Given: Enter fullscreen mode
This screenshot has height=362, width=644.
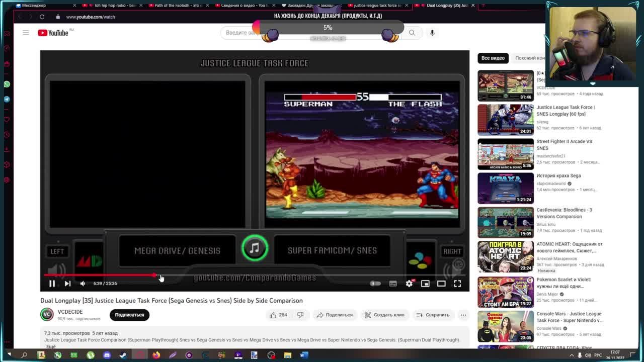Looking at the screenshot, I should 457,284.
